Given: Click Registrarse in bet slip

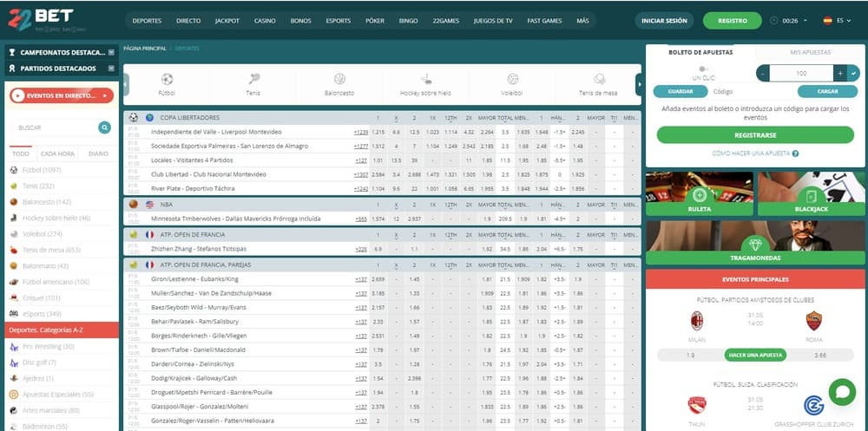Looking at the screenshot, I should (x=756, y=135).
